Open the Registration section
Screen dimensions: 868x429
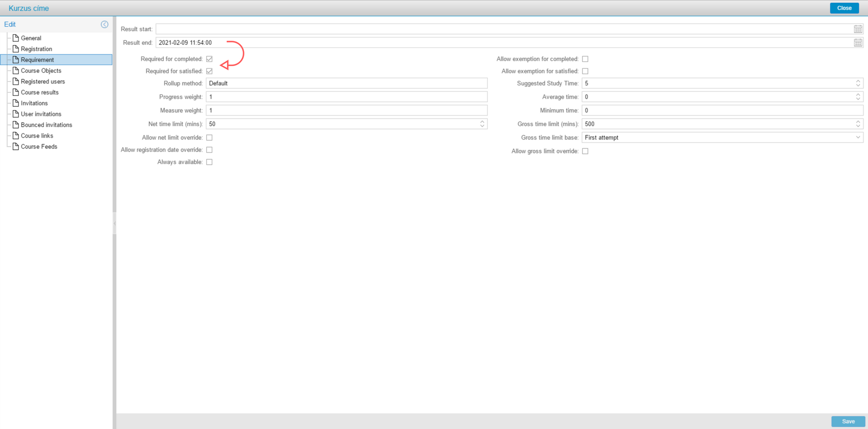[x=36, y=49]
